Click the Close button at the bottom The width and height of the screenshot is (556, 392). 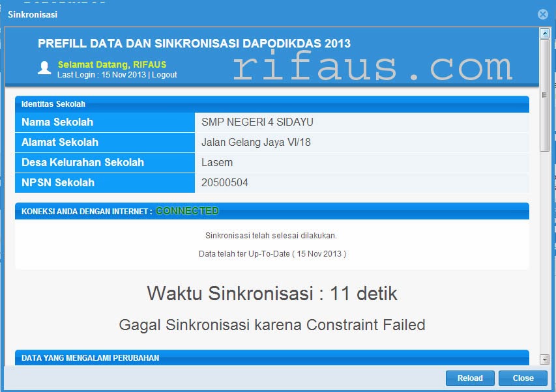(x=523, y=378)
